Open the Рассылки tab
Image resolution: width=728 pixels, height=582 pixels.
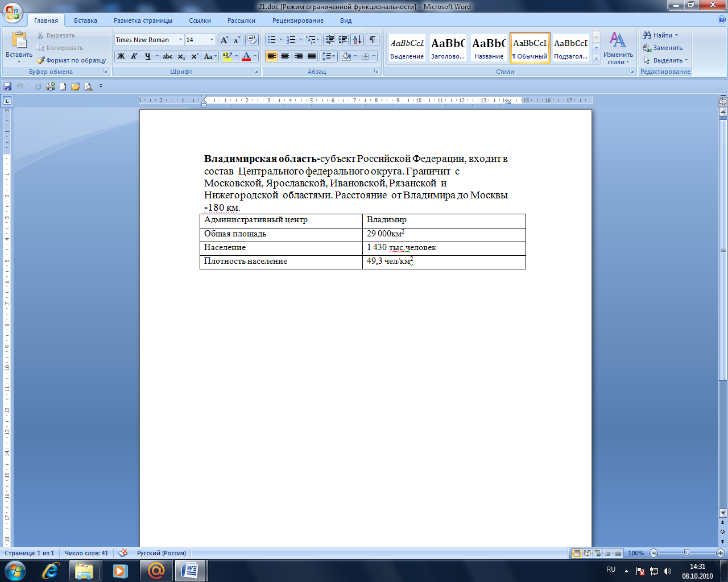point(241,20)
